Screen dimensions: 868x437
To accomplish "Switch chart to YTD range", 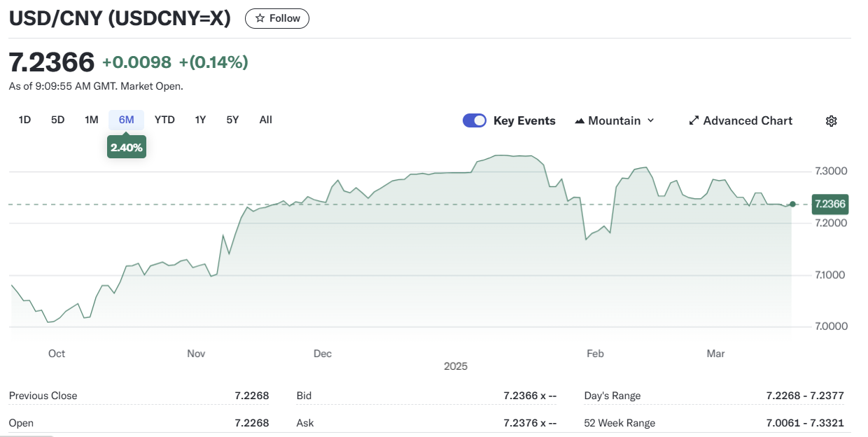I will click(164, 120).
